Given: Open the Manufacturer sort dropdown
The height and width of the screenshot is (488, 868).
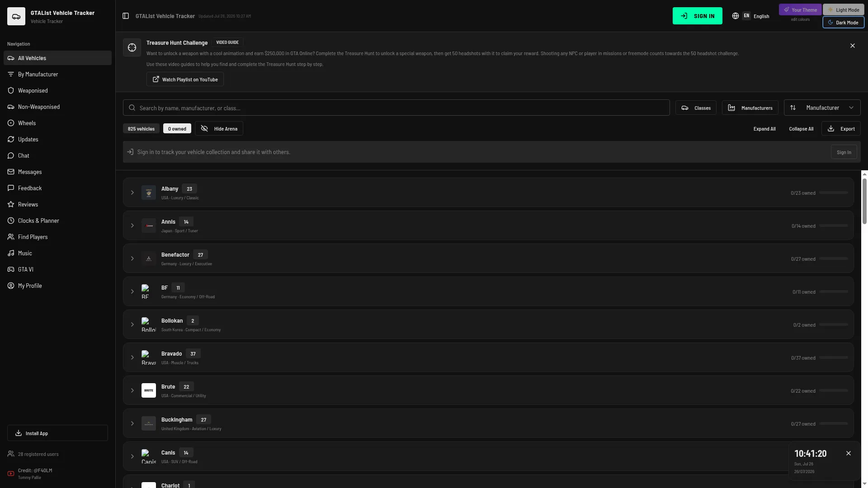Looking at the screenshot, I should pos(822,108).
